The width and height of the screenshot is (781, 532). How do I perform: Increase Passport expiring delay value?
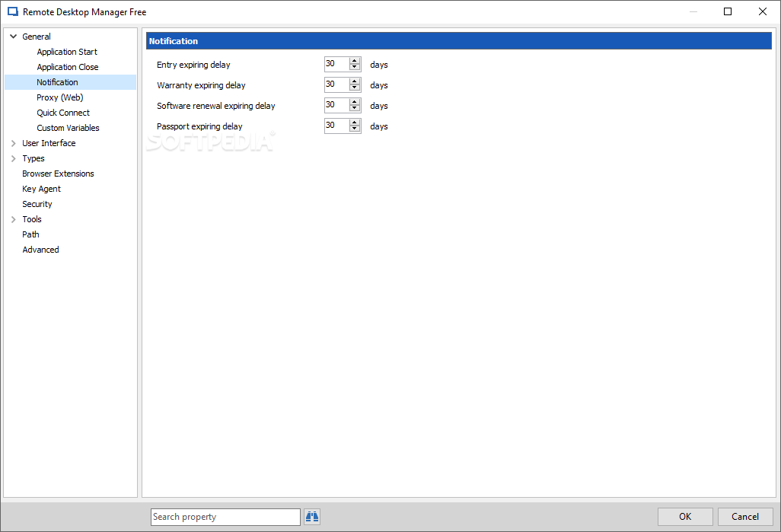[355, 122]
